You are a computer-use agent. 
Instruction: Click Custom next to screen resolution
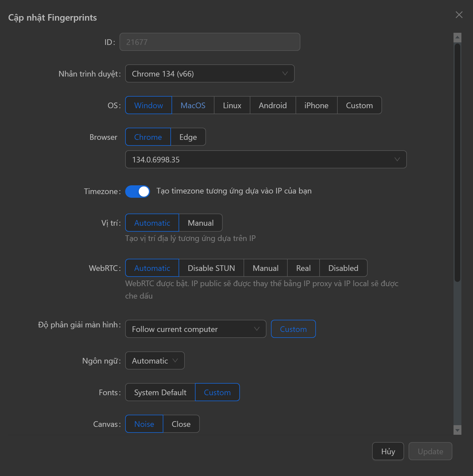[293, 329]
